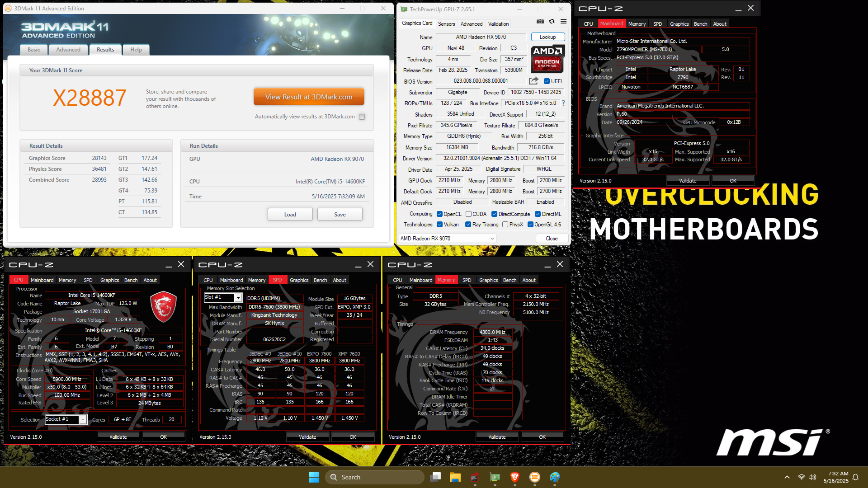Open File Explorer from taskbar
Viewport: 868px width, 488px height.
coord(455,477)
